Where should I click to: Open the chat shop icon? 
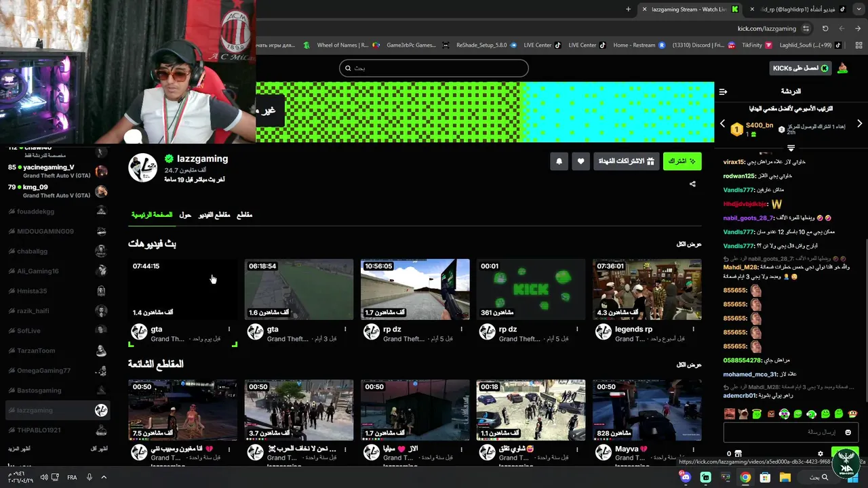tap(738, 453)
